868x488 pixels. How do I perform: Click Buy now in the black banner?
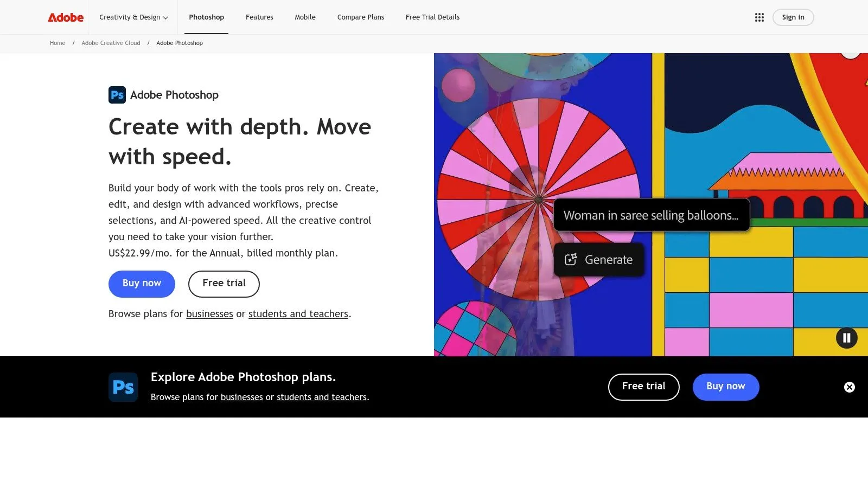coord(726,387)
